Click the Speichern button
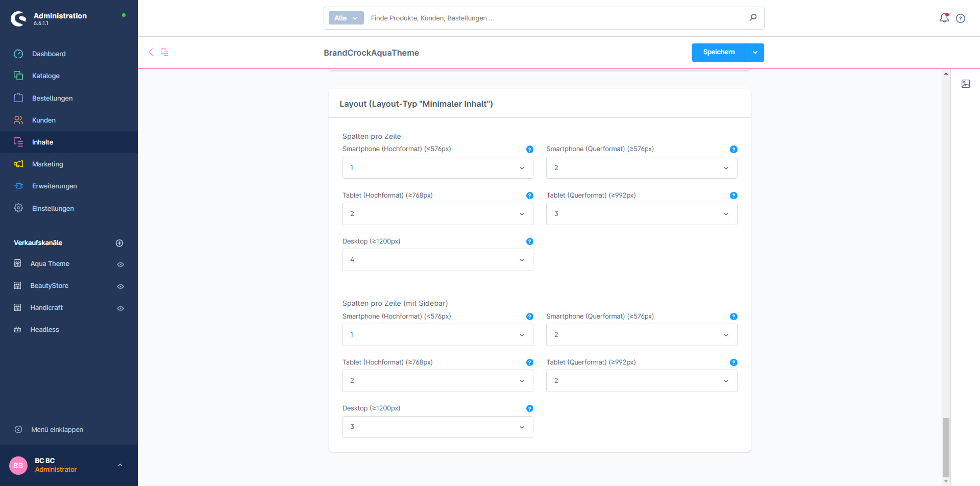 coord(719,52)
